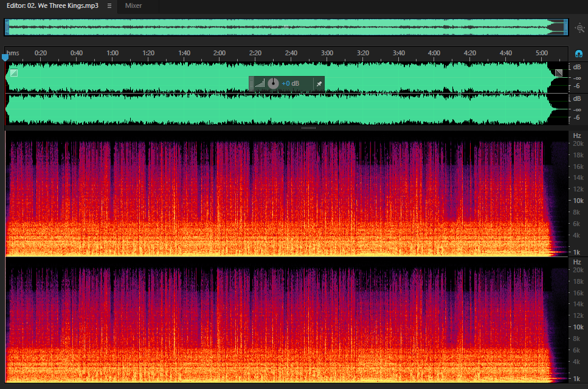The image size is (588, 389).
Task: Click the 10k label on lower Hz scale
Action: (578, 327)
